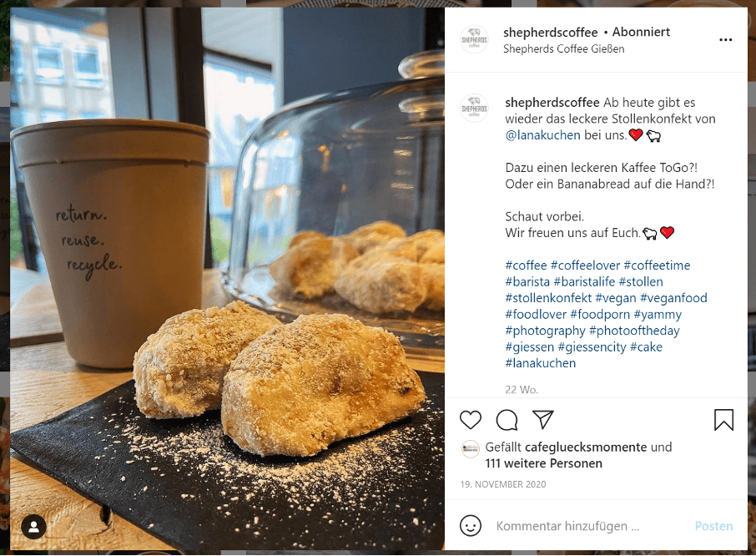This screenshot has height=556, width=756.
Task: Toggle the Abonniert follow status
Action: click(x=641, y=33)
